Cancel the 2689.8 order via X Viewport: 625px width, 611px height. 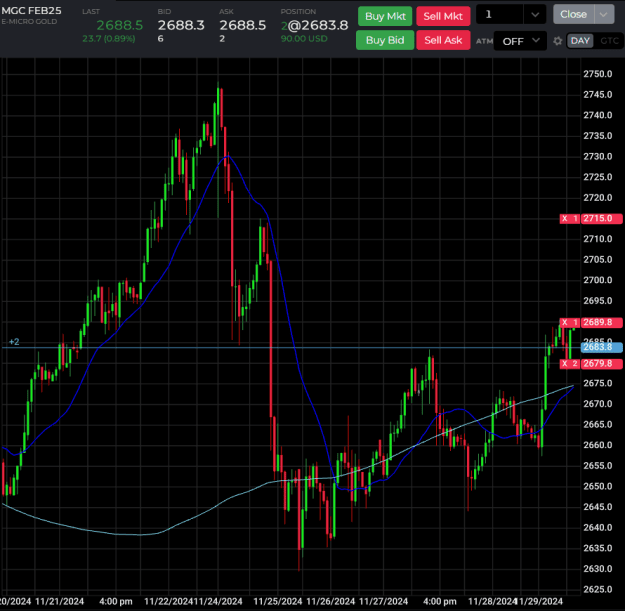(x=564, y=322)
